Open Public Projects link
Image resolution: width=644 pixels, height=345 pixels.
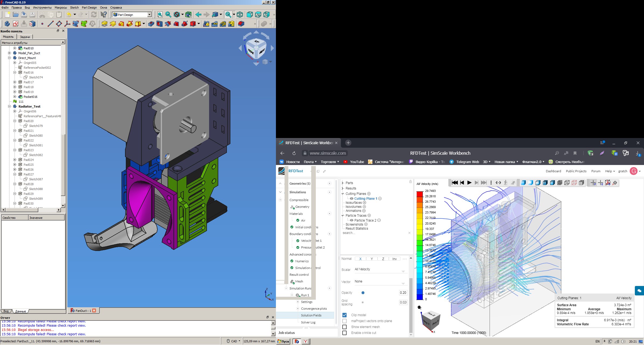tap(576, 171)
